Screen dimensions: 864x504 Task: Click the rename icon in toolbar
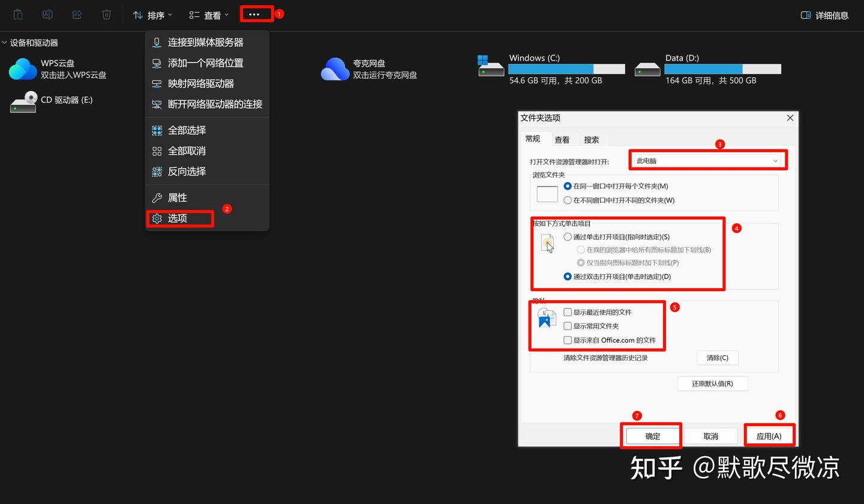tap(47, 14)
